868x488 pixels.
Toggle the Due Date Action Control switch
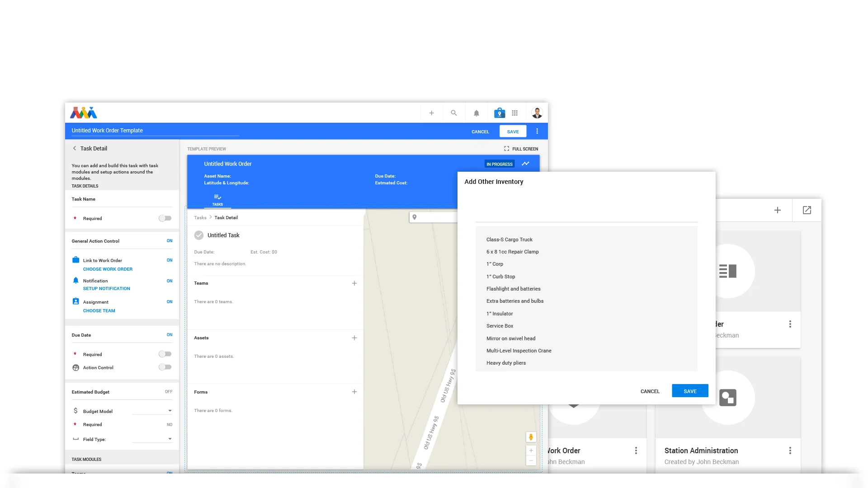165,367
